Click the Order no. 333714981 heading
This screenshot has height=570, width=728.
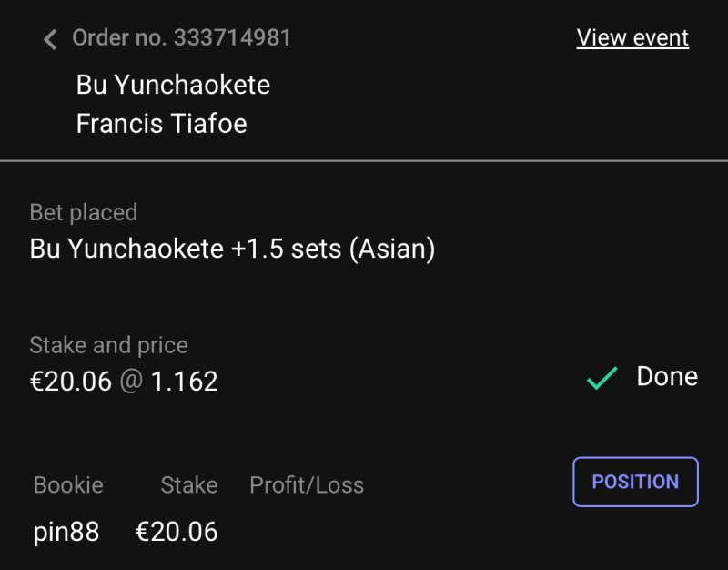coord(181,37)
